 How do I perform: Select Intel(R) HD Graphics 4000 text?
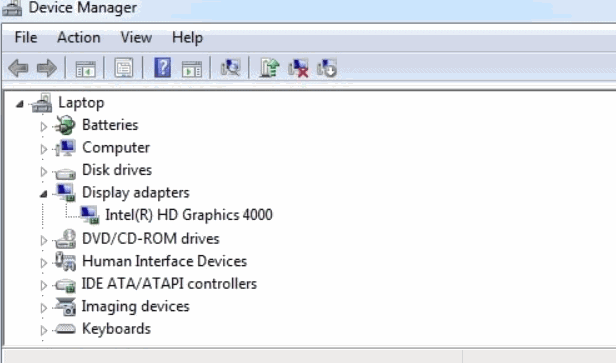pyautogui.click(x=189, y=215)
